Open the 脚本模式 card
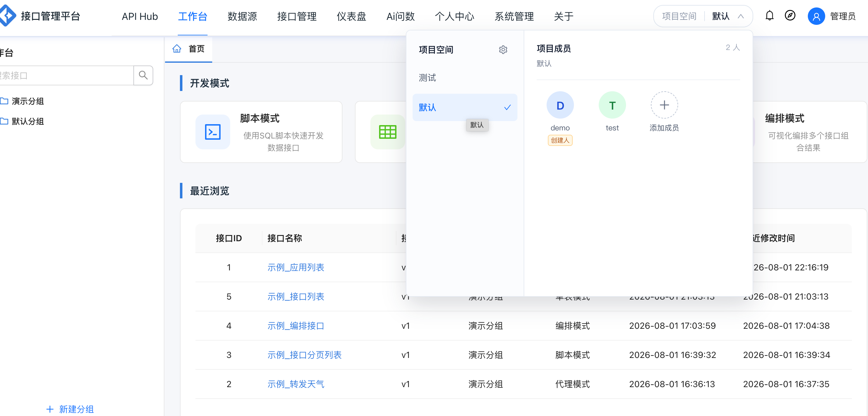The width and height of the screenshot is (868, 416). coord(261,132)
